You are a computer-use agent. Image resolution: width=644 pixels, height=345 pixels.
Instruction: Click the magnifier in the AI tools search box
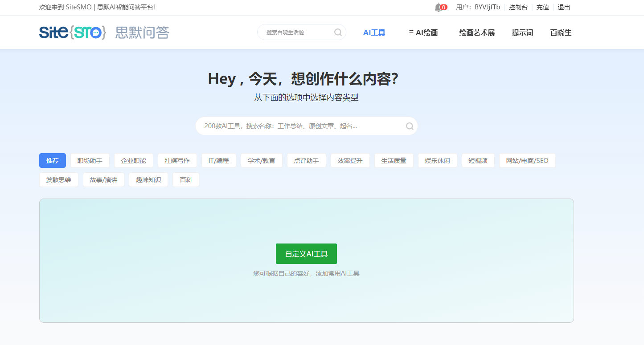point(409,126)
